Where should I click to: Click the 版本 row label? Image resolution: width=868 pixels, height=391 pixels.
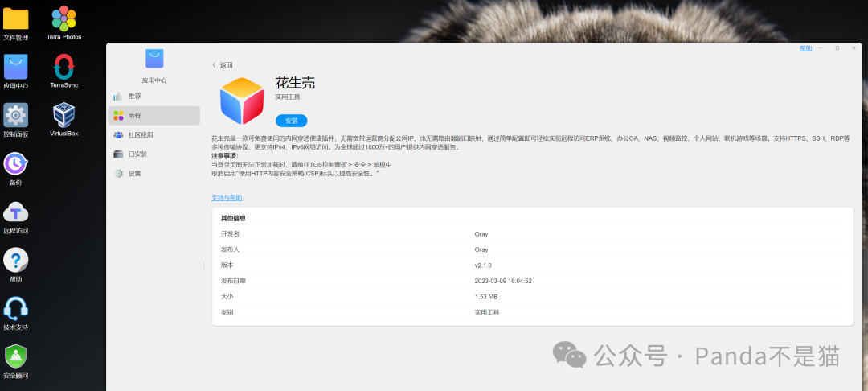point(227,265)
